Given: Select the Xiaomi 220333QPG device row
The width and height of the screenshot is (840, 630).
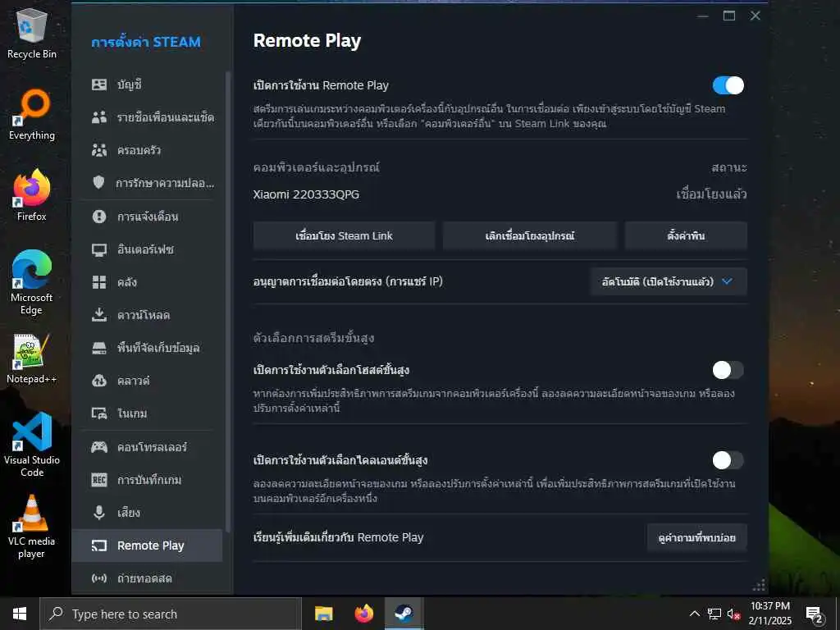Looking at the screenshot, I should click(x=500, y=194).
